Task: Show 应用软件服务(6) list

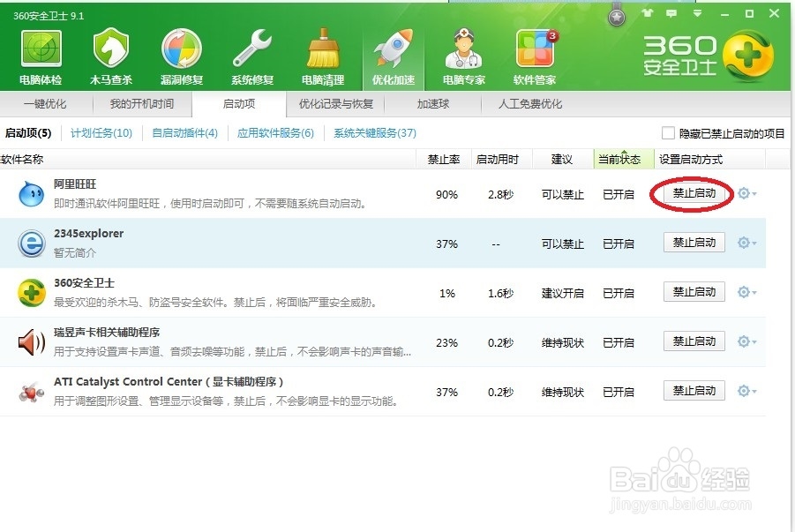Action: click(x=276, y=133)
